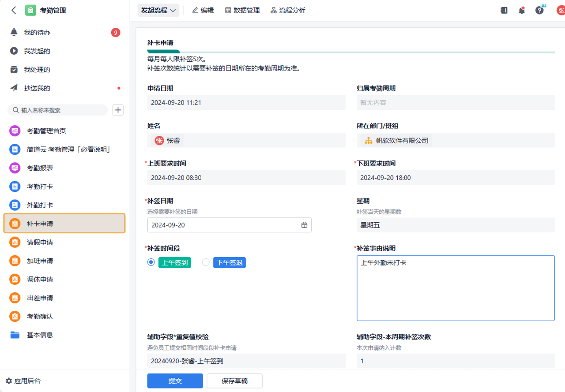Screen dimensions: 565x392
Task: Click the 考勤报表 purple icon
Action: (x=15, y=168)
